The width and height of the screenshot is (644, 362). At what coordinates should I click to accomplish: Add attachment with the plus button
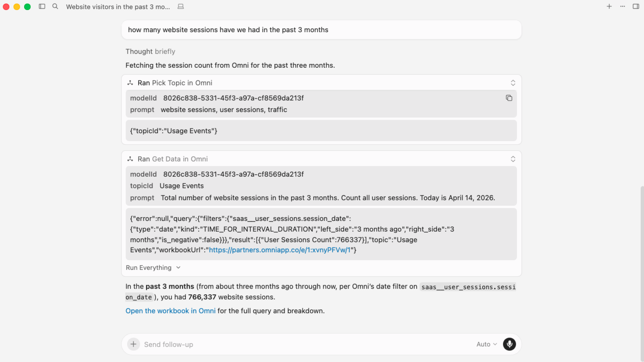coord(133,344)
